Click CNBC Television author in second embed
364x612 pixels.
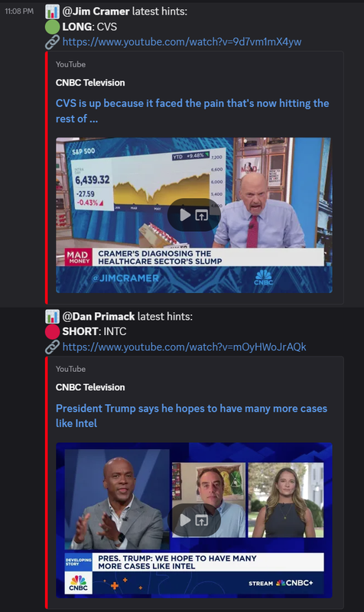point(90,388)
